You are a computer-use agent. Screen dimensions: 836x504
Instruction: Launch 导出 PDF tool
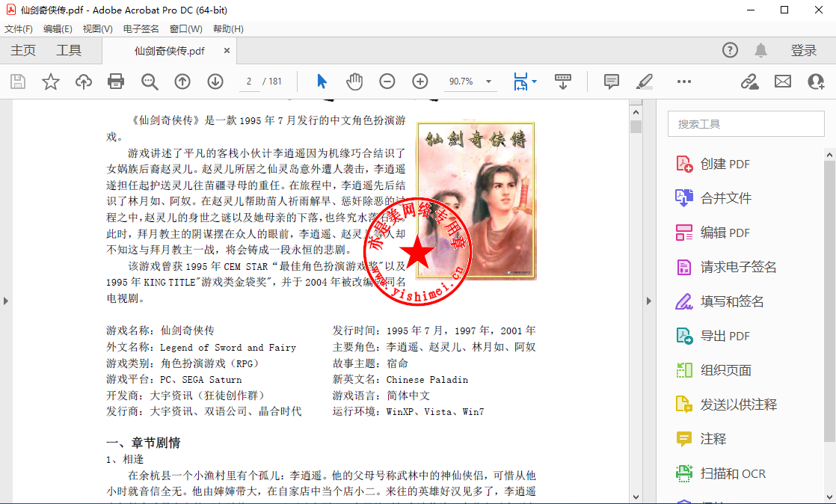(x=713, y=336)
